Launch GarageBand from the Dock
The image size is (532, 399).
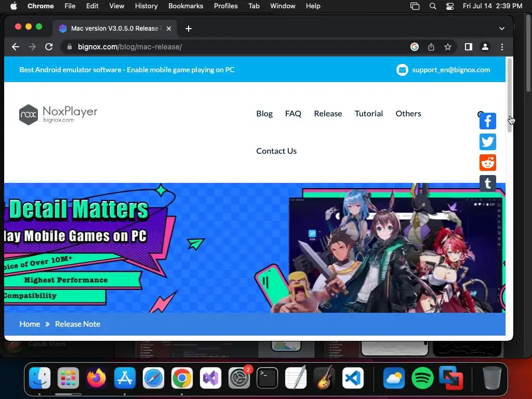[x=324, y=378]
